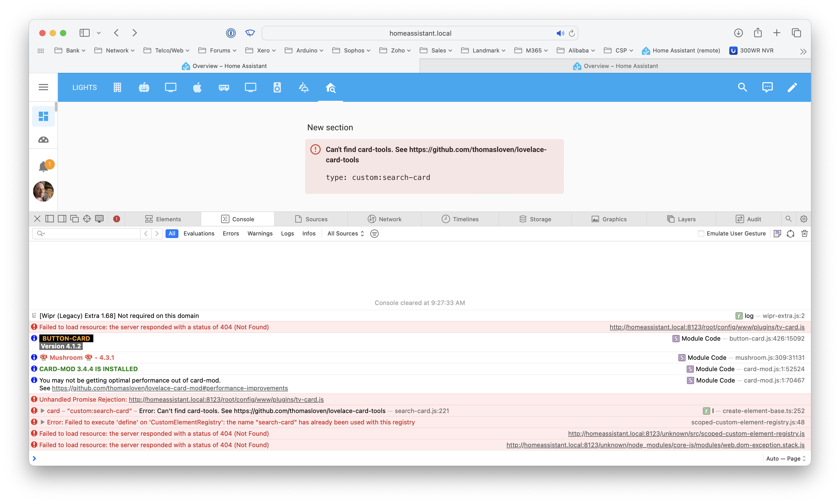Select the Warnings console filter

[260, 233]
